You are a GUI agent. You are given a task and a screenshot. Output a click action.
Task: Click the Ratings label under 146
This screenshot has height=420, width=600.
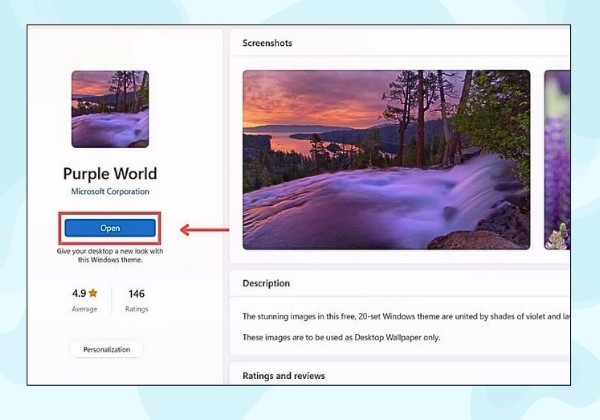[x=137, y=309]
